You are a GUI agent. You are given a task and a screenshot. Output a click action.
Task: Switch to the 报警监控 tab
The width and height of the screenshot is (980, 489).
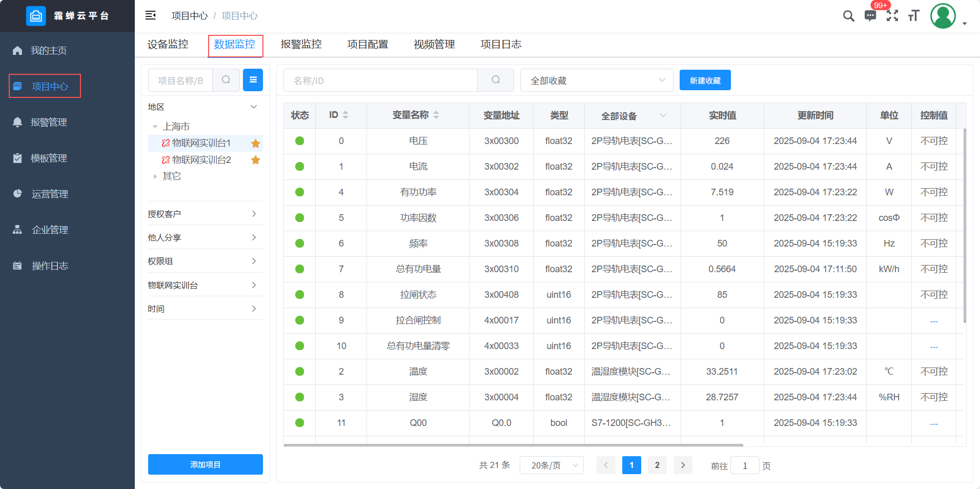pos(301,45)
